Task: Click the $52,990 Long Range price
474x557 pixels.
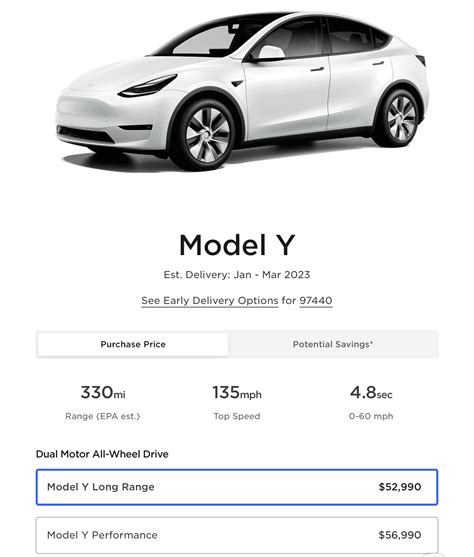Action: (400, 487)
